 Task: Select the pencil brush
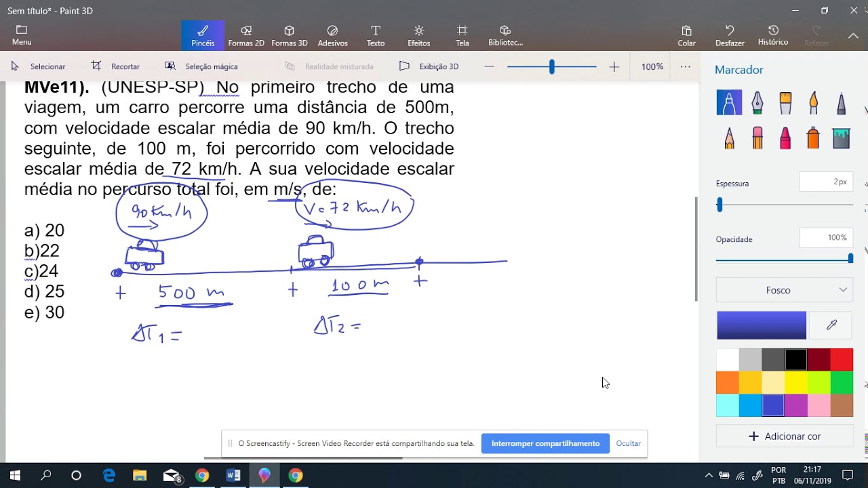729,138
